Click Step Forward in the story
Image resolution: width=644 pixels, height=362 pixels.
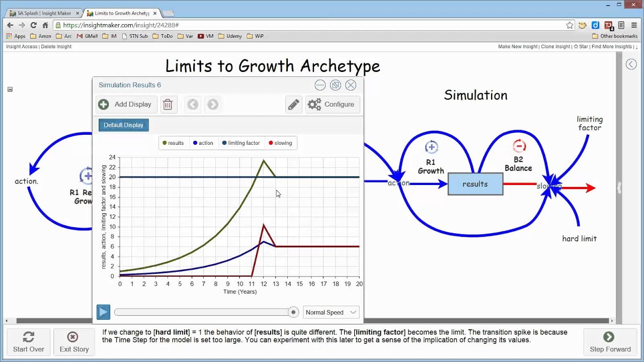[x=610, y=342]
